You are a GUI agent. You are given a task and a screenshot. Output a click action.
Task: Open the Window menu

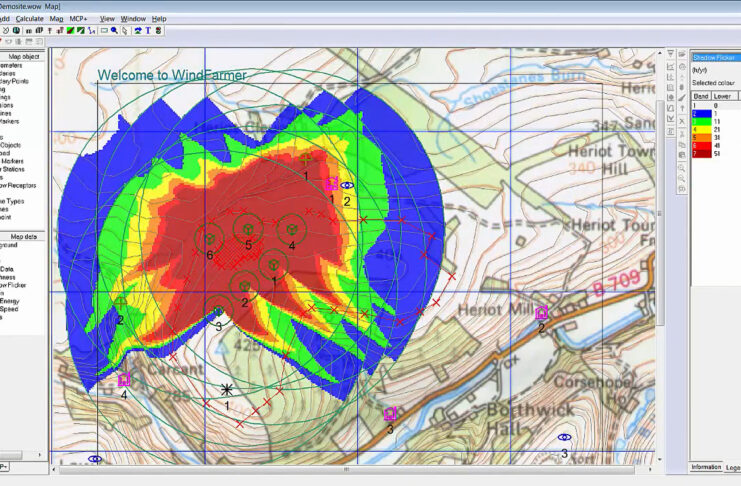pyautogui.click(x=132, y=18)
